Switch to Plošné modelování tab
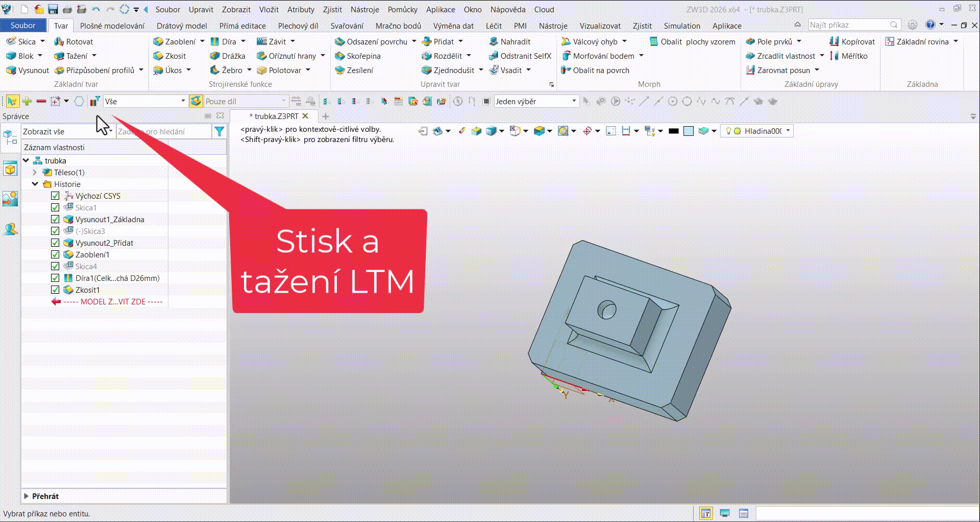 tap(112, 26)
